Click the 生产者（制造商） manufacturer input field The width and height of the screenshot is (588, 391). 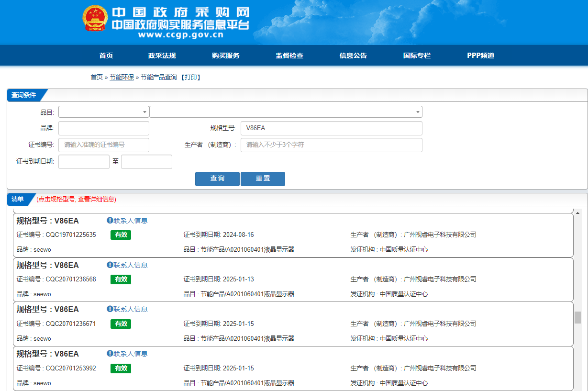[332, 145]
